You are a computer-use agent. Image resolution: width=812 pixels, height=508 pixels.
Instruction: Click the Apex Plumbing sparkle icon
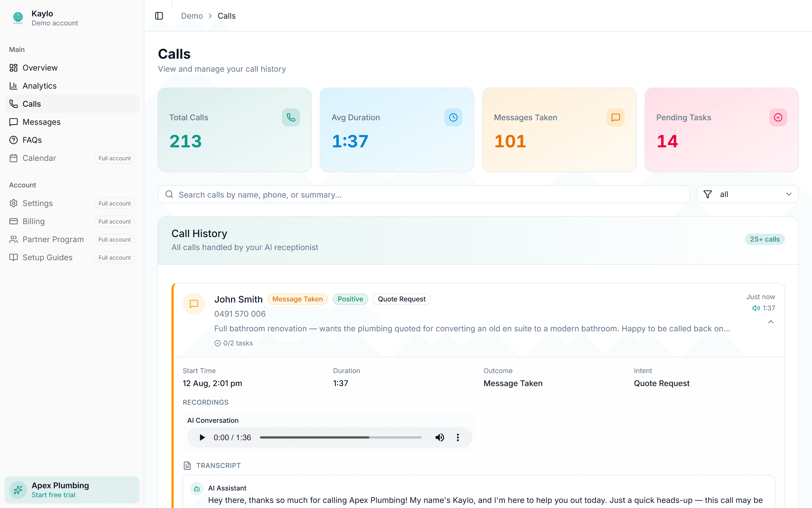[18, 490]
